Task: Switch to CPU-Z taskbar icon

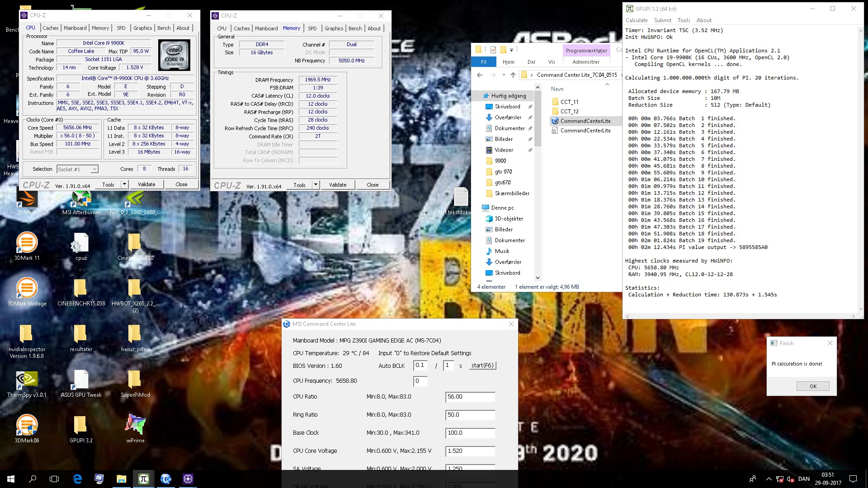Action: tap(188, 479)
